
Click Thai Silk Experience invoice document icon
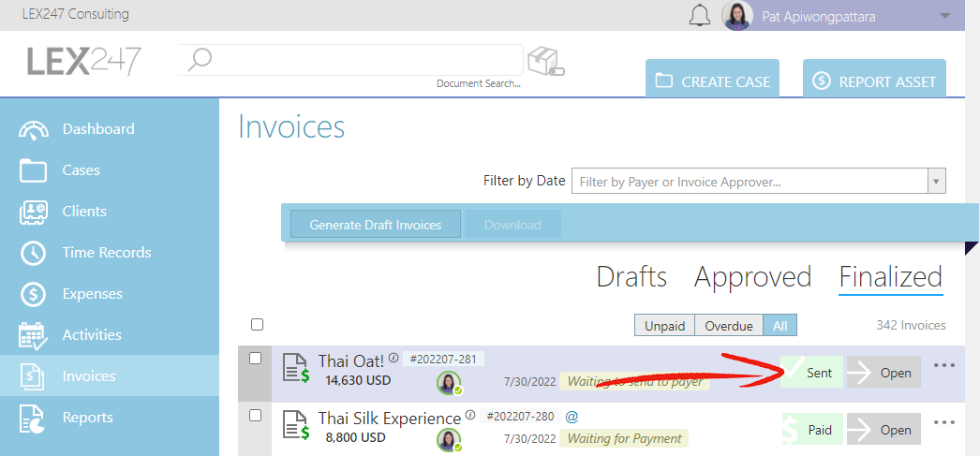coord(295,425)
